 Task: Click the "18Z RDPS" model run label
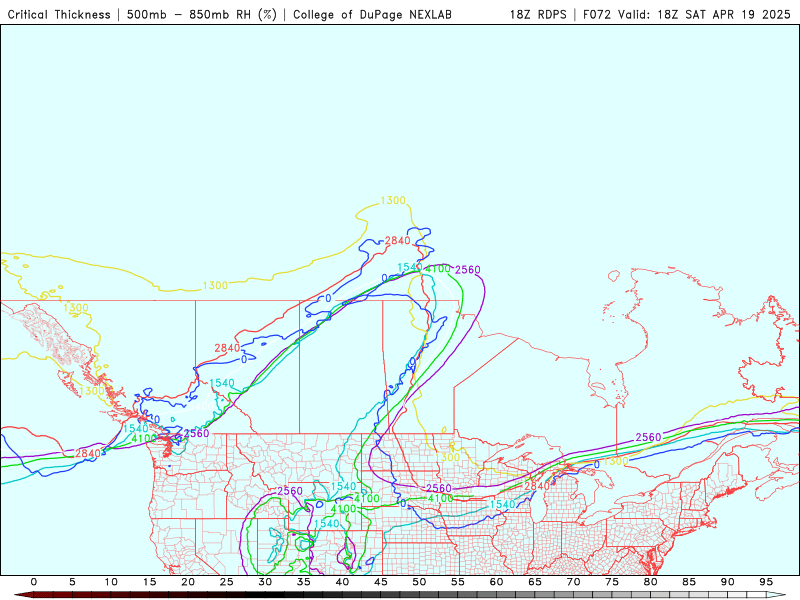(x=538, y=14)
